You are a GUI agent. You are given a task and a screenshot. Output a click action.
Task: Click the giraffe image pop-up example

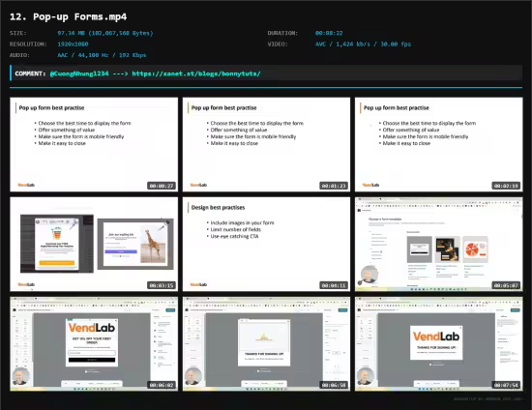135,245
